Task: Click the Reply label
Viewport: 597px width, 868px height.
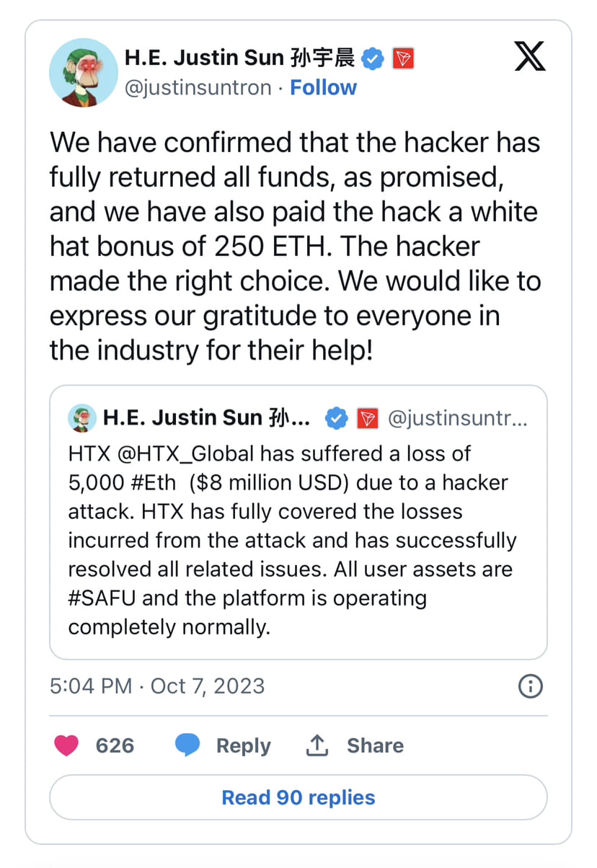Action: coord(244,745)
